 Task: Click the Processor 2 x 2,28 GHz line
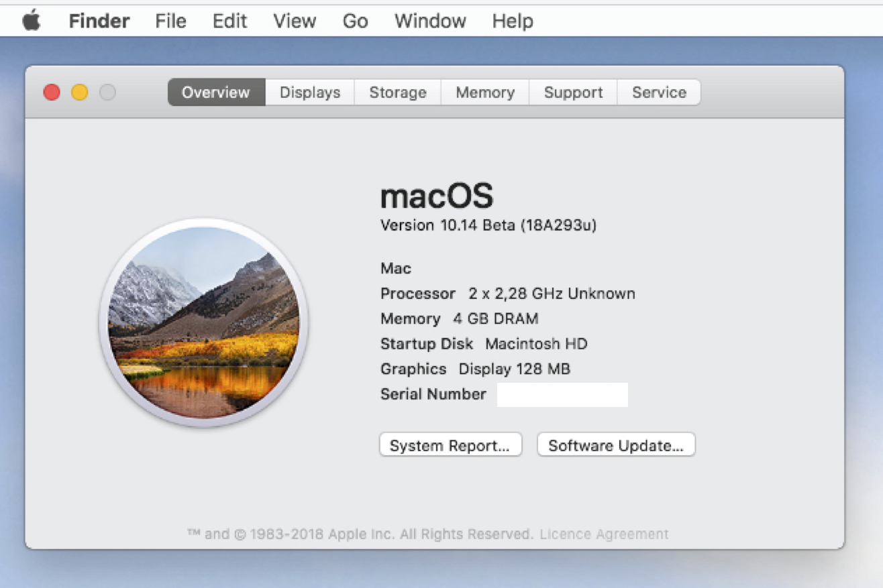[x=508, y=294]
